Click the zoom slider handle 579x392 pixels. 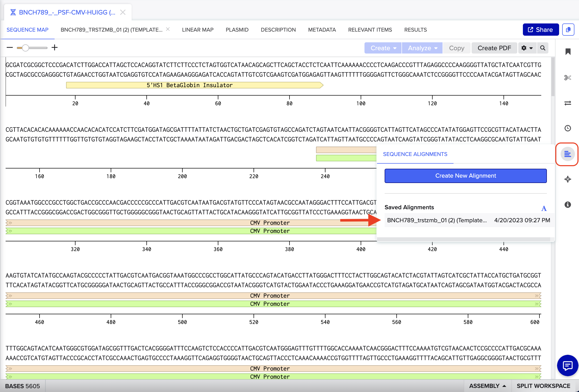(x=25, y=48)
